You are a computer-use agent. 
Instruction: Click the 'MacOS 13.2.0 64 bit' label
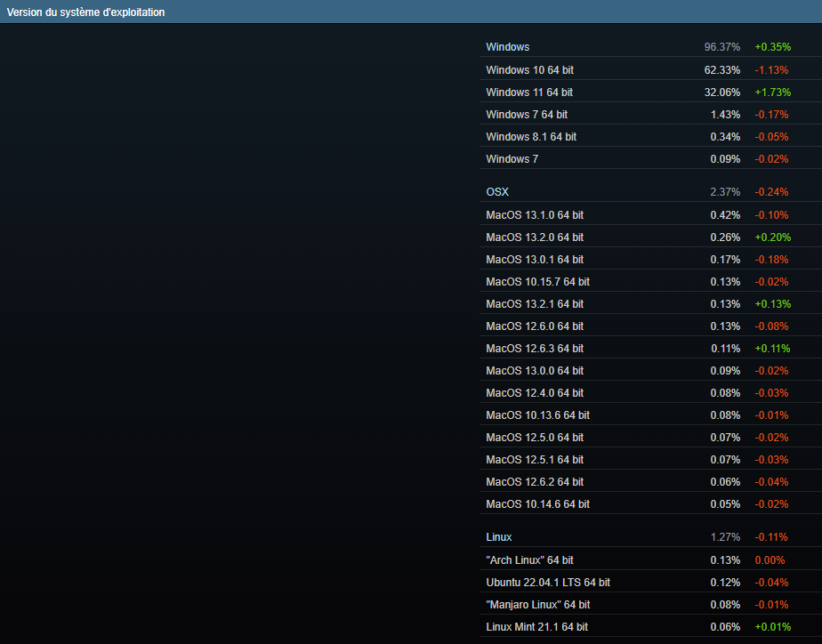coord(534,237)
